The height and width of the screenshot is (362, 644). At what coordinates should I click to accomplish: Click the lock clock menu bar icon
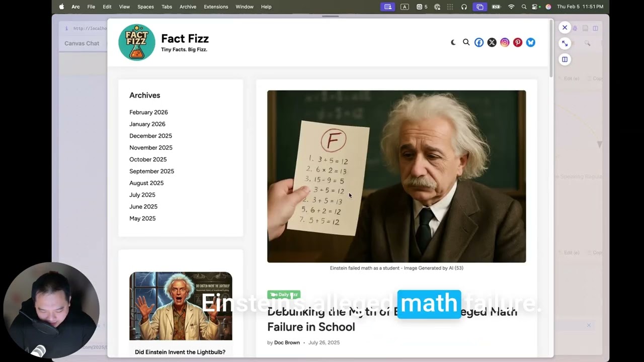[437, 7]
